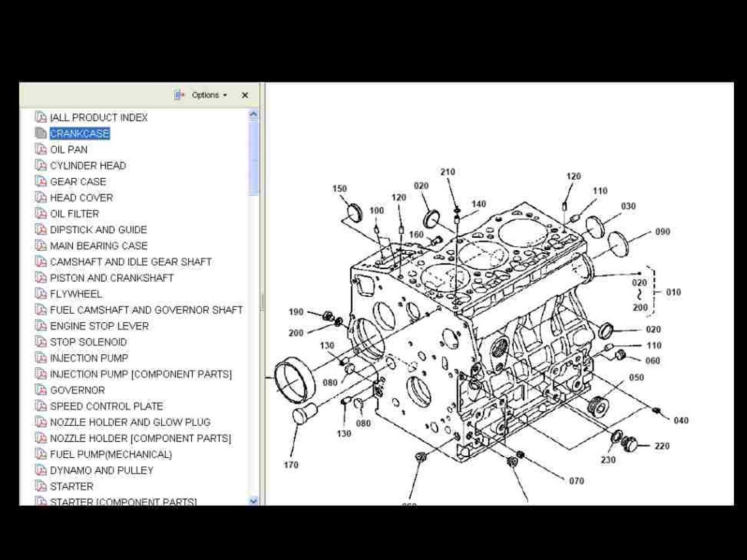
Task: Select the ALL PRODUCT INDEX bookmark
Action: pos(98,117)
